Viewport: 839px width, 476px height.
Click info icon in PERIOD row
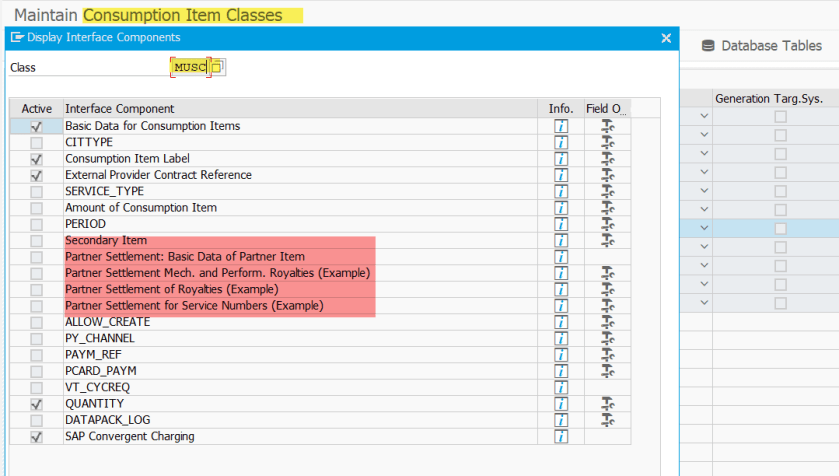click(x=561, y=224)
